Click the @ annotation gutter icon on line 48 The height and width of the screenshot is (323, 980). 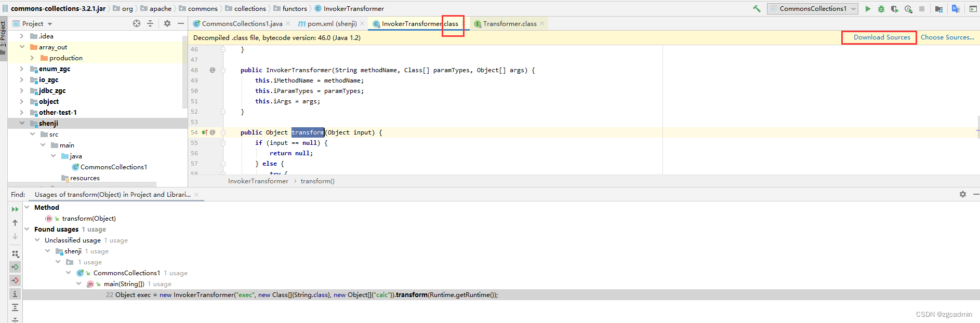coord(213,70)
